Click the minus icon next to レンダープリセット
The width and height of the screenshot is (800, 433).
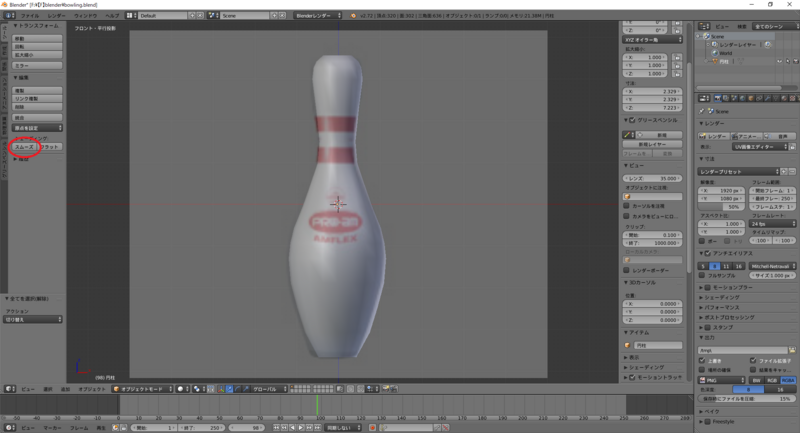792,172
